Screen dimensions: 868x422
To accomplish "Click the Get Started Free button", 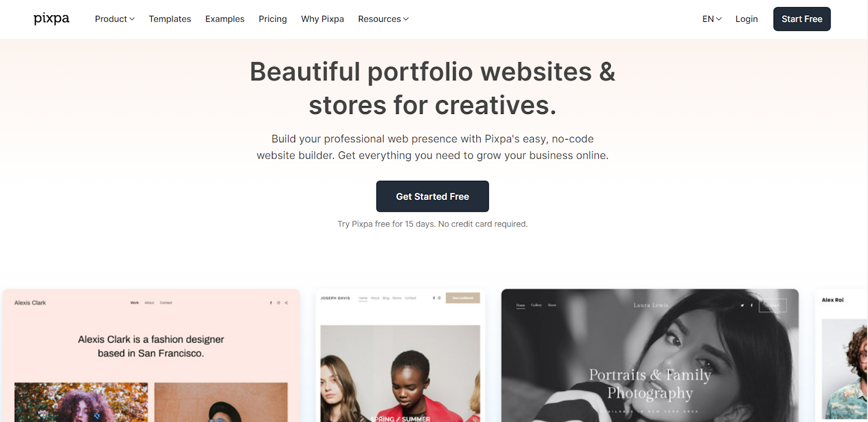I will click(432, 197).
